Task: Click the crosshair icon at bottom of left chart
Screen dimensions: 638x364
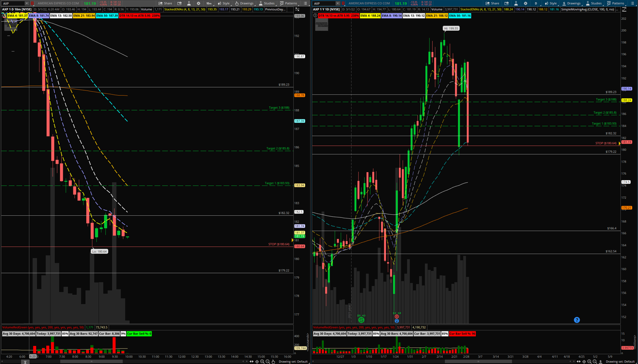Action: [x=257, y=362]
